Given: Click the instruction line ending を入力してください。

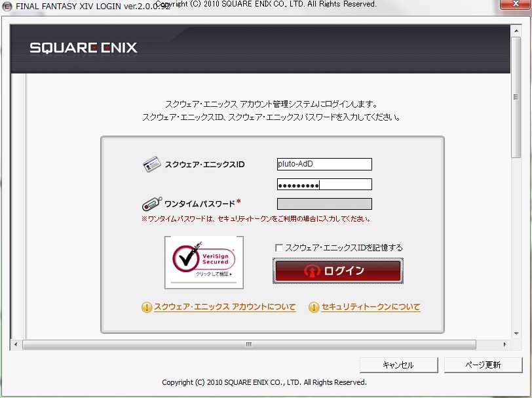Looking at the screenshot, I should [271, 117].
